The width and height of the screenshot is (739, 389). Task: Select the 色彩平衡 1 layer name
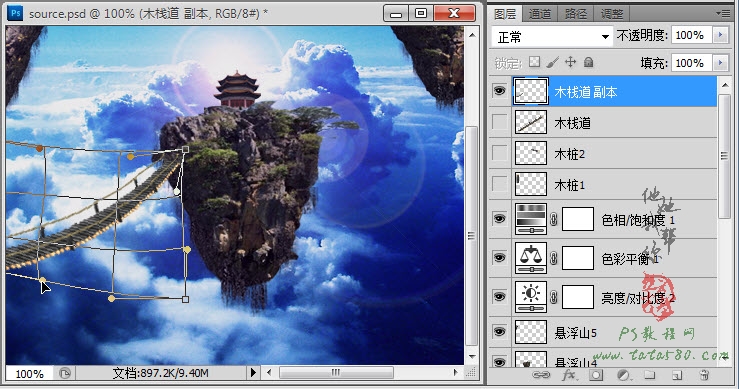pyautogui.click(x=631, y=259)
